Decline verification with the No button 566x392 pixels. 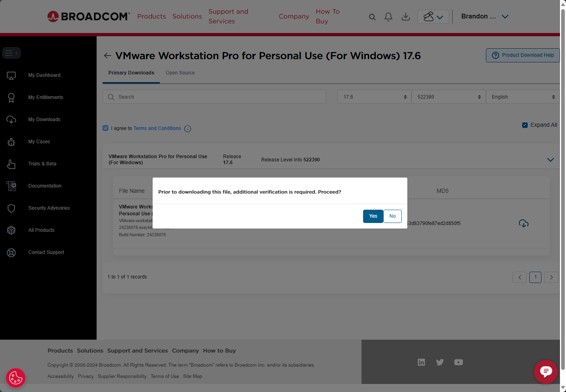(392, 216)
